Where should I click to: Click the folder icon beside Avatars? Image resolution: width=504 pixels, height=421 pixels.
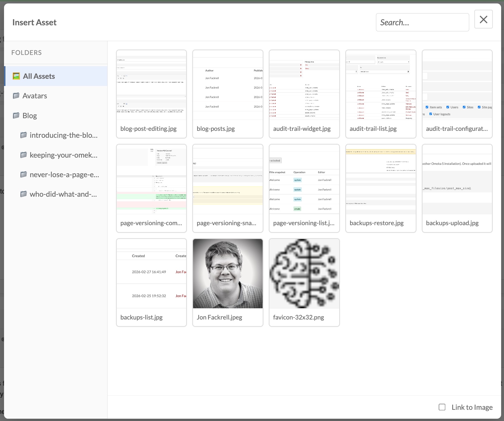point(16,95)
